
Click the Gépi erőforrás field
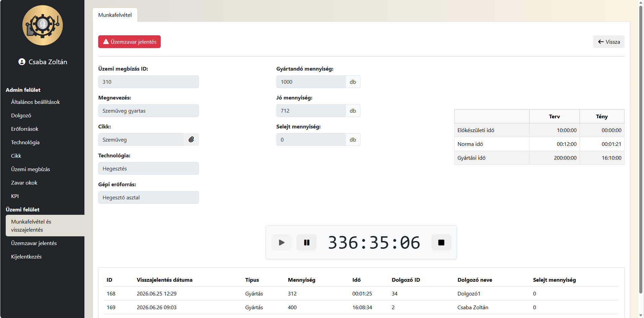[149, 197]
